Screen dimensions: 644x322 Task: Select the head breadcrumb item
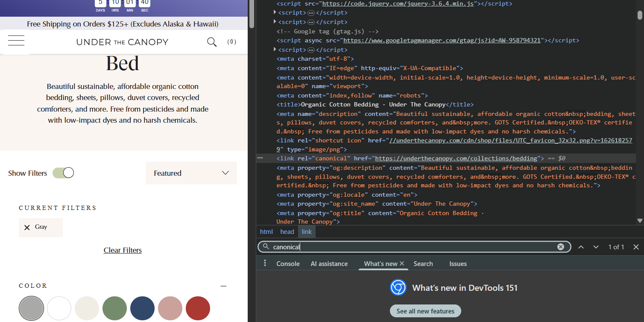tap(287, 232)
